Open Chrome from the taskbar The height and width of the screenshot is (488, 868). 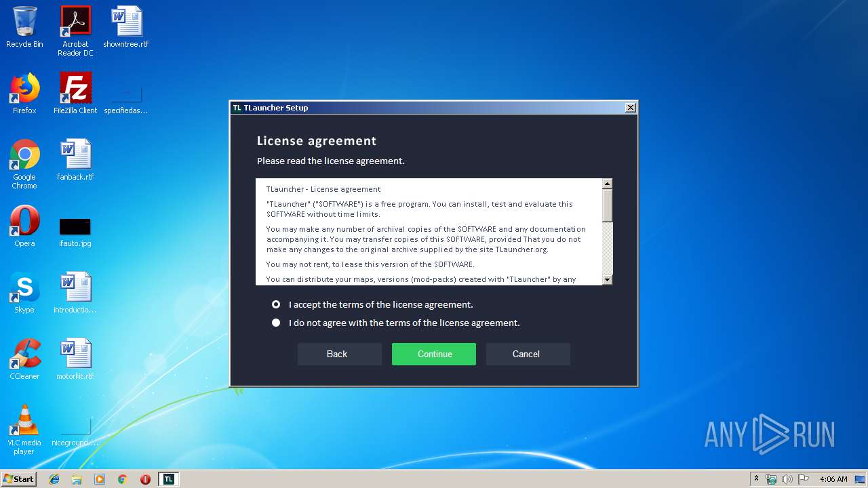(x=123, y=479)
